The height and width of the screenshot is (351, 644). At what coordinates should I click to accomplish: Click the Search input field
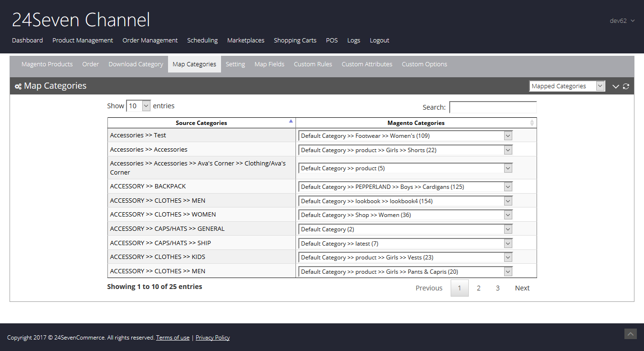pyautogui.click(x=493, y=107)
